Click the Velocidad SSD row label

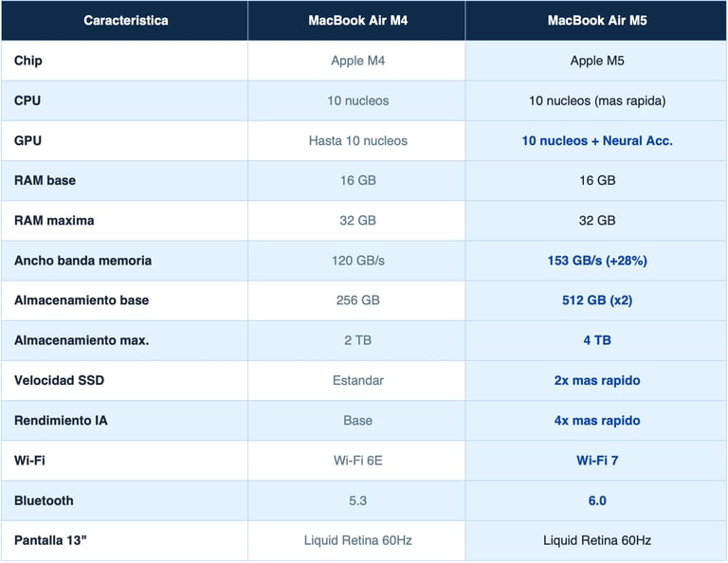click(59, 380)
